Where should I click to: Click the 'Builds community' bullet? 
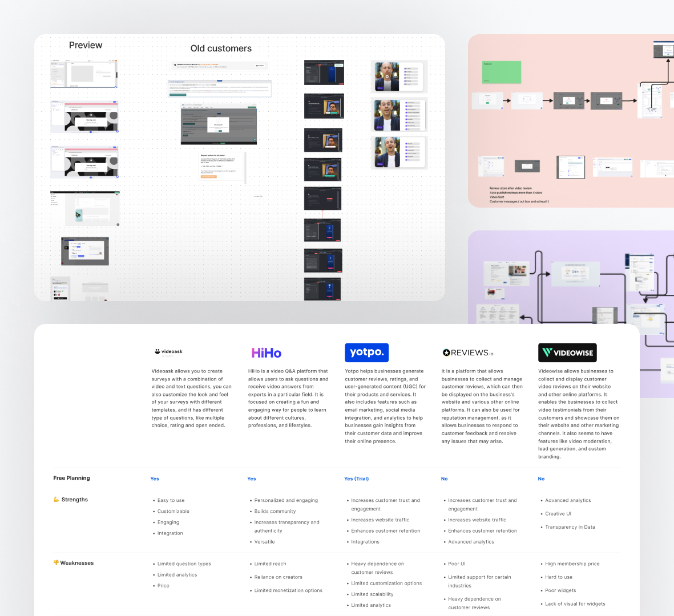(x=275, y=511)
